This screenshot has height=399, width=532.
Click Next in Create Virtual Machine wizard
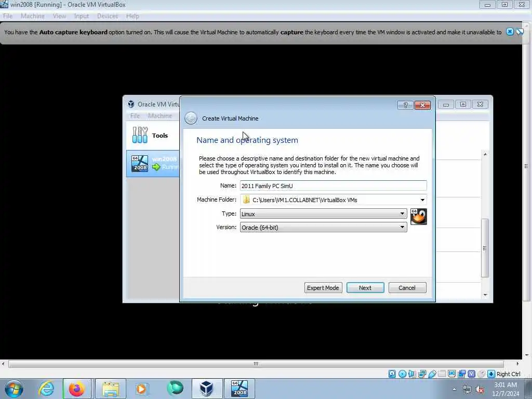click(365, 288)
